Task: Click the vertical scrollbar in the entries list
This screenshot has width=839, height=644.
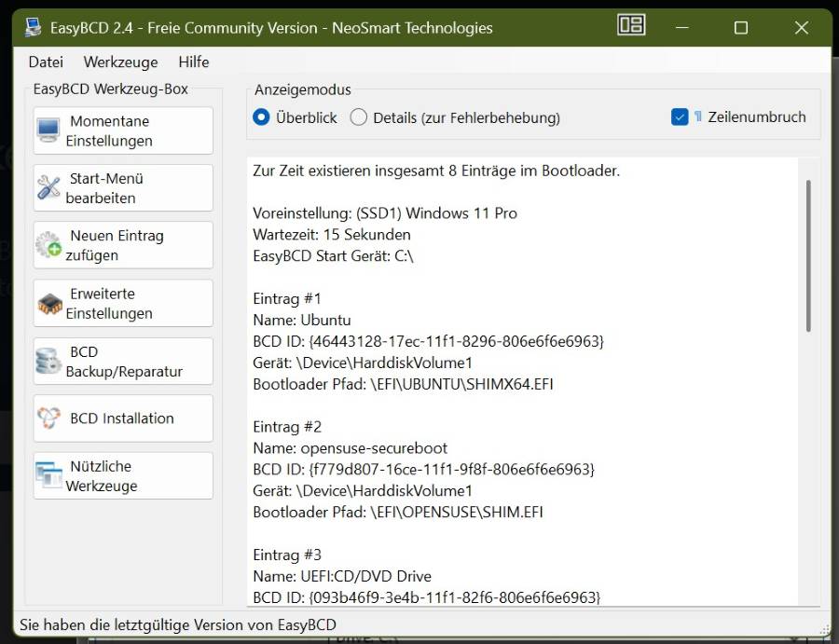Action: click(808, 256)
